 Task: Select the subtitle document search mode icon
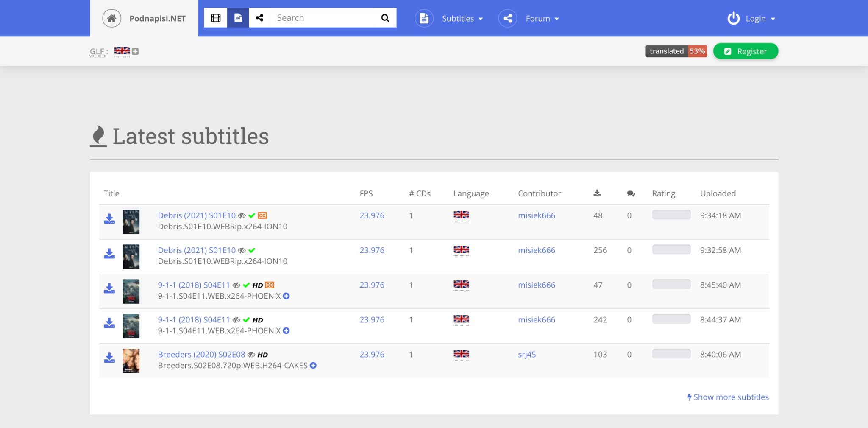(x=238, y=18)
